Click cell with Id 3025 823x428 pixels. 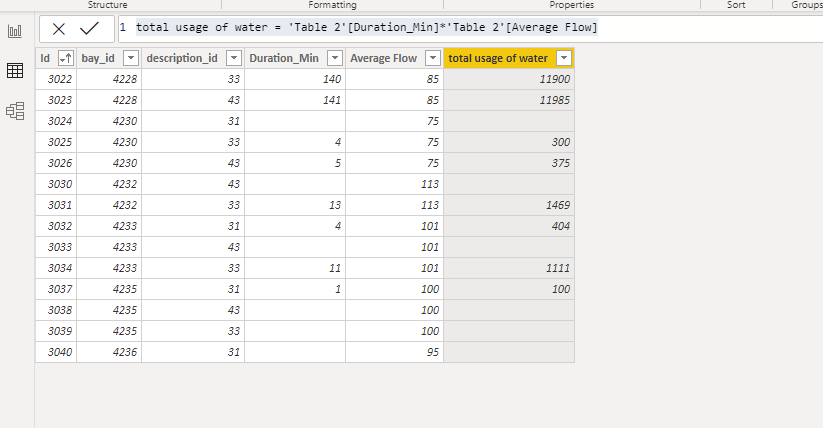pos(56,142)
